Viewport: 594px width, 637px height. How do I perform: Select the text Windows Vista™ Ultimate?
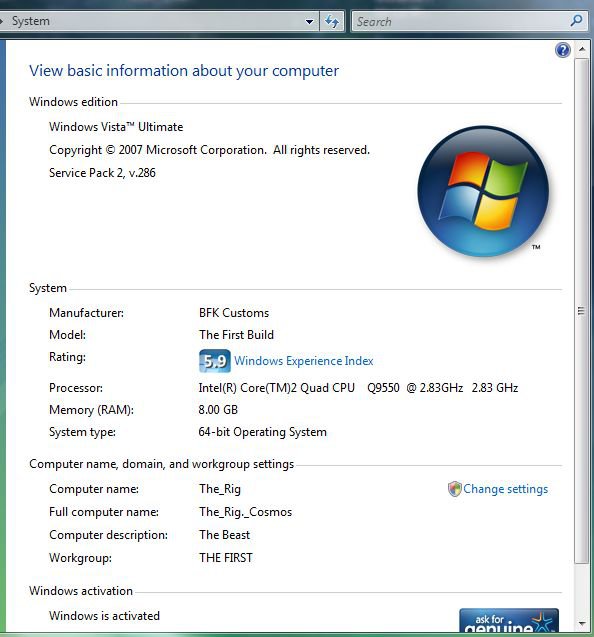tap(116, 127)
